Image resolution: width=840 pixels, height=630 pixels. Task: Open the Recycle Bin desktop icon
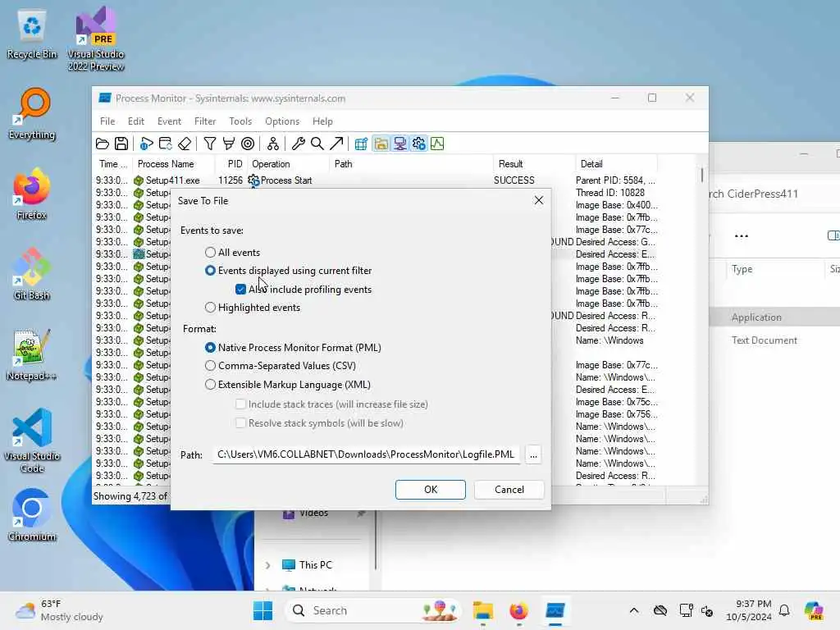pyautogui.click(x=32, y=34)
